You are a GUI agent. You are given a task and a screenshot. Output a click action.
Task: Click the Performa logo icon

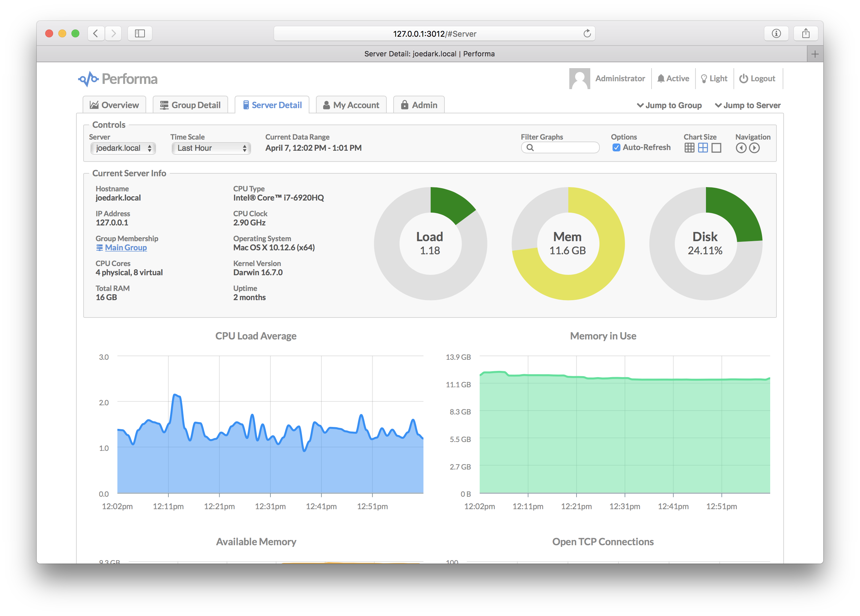click(x=88, y=79)
